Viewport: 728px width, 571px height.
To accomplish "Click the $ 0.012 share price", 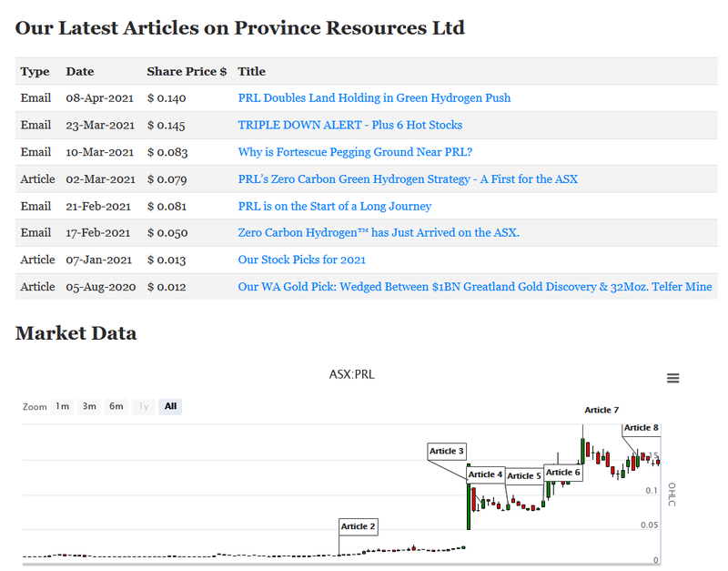I will [x=167, y=287].
